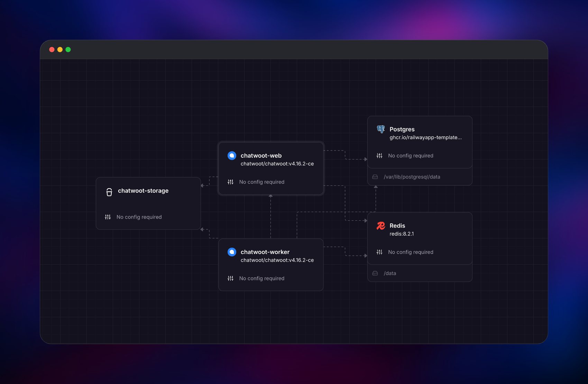Click the /var/lib/postgresql/data volume path
Viewport: 588px width, 384px height.
(412, 177)
